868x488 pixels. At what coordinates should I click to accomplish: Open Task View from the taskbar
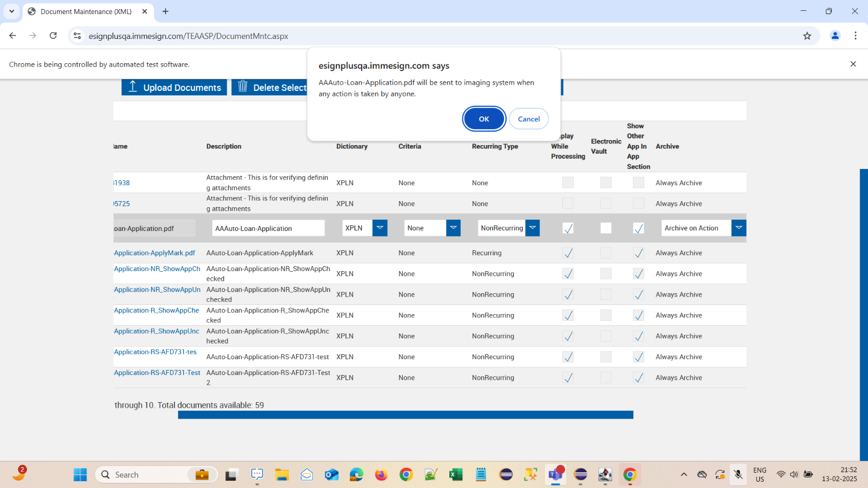point(232,474)
